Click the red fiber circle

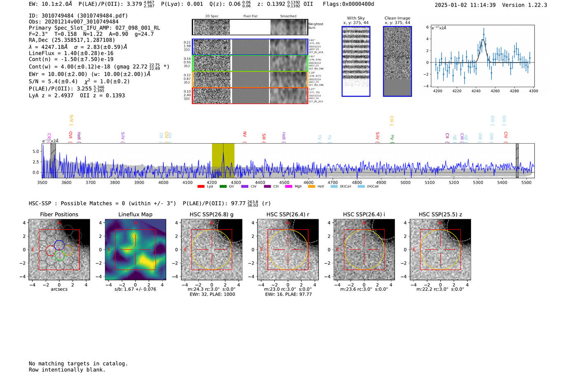point(51,250)
